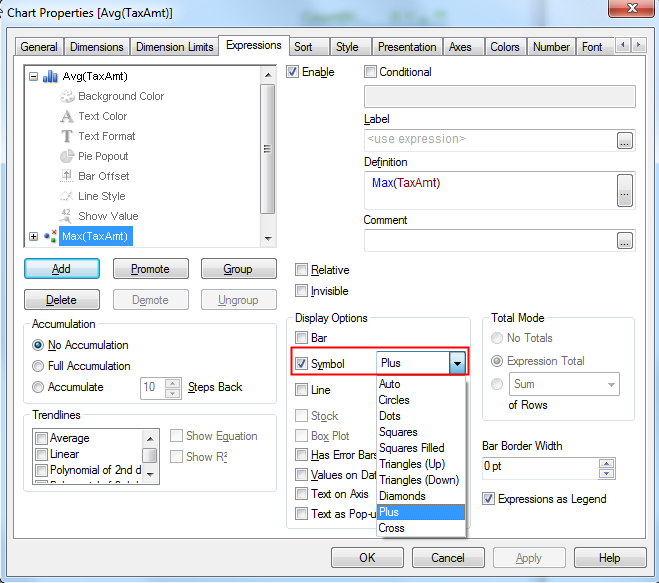Open the Sum total mode dropdown

564,384
